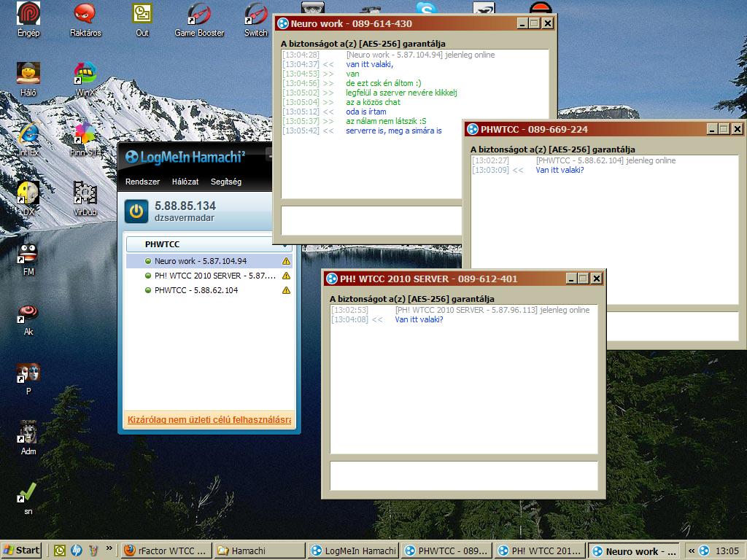Click the 'serverre is, meg a simára is' message
The image size is (747, 560).
[x=393, y=131]
